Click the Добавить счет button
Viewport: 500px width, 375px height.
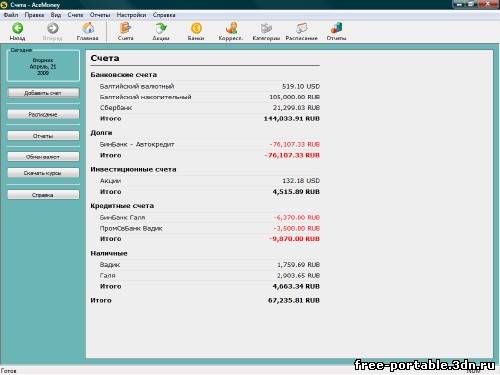coord(43,93)
